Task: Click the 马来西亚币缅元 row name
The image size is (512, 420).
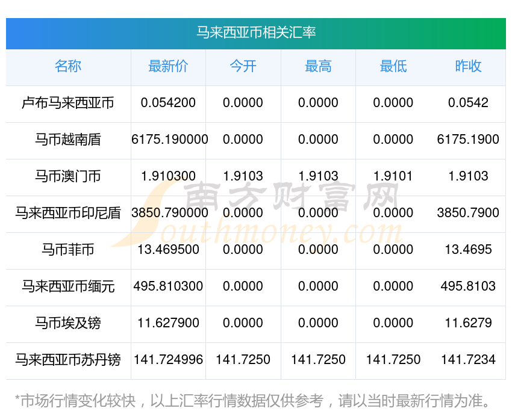Action: tap(68, 286)
